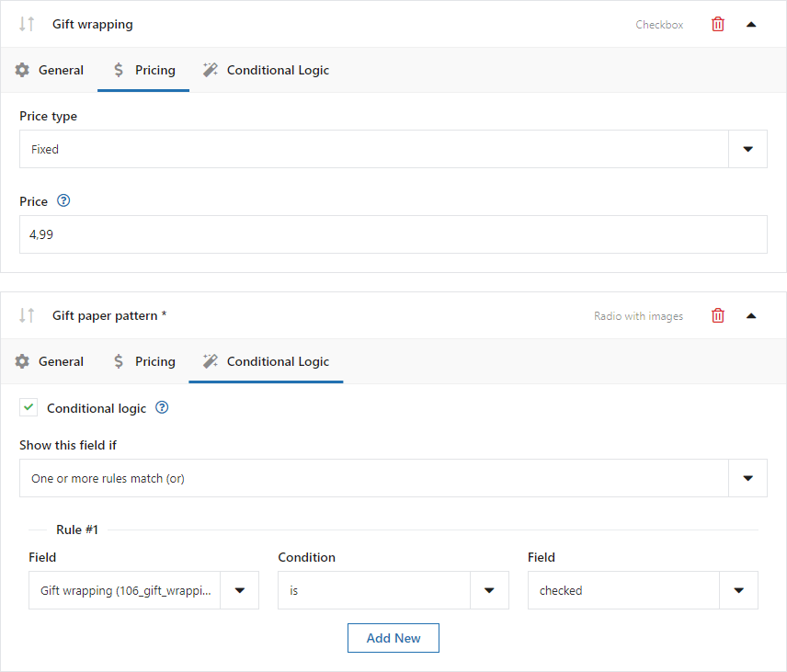Click the reorder arrows icon for Gift paper pattern

tap(27, 315)
